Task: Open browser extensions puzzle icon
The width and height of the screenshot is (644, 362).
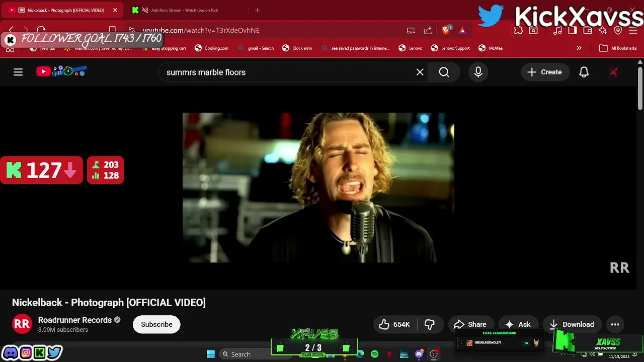Action: (518, 31)
